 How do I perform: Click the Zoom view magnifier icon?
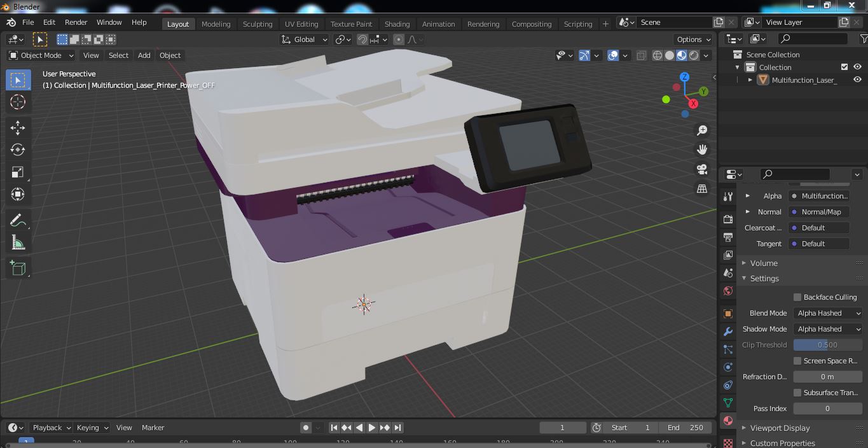click(702, 130)
